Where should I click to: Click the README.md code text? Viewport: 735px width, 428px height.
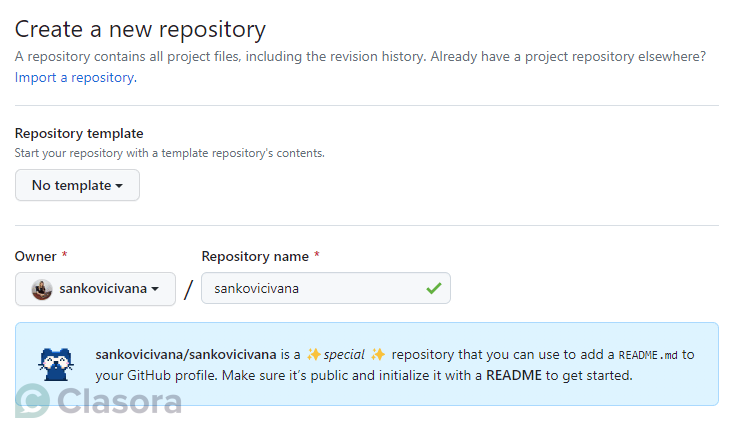point(649,355)
